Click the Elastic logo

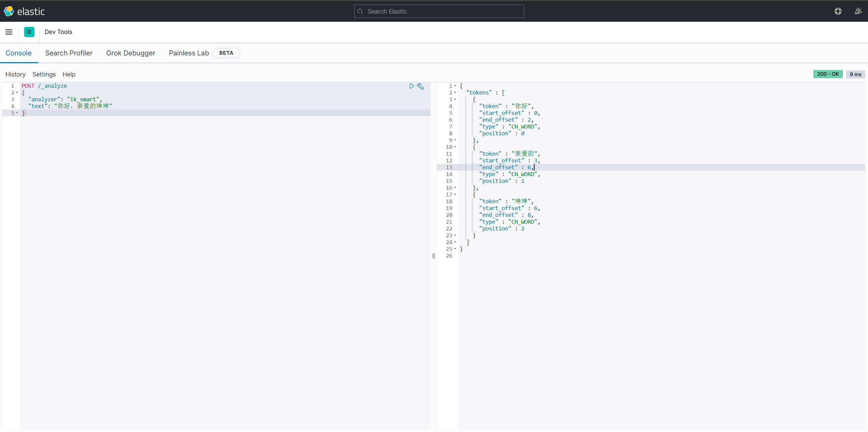coord(9,11)
